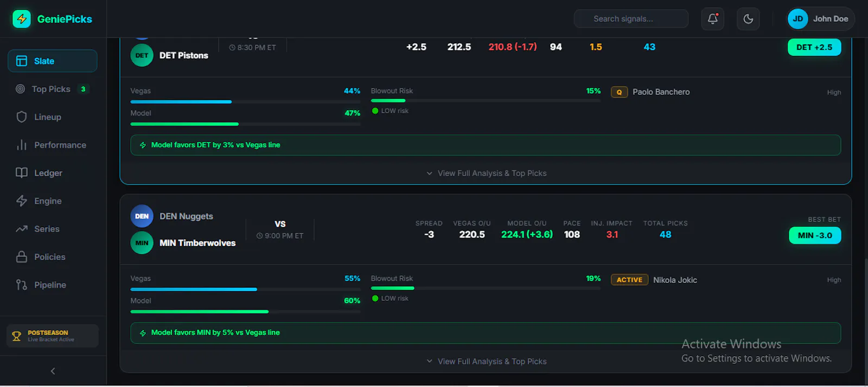The width and height of the screenshot is (868, 387).
Task: Click the JD avatar circle
Action: [797, 19]
